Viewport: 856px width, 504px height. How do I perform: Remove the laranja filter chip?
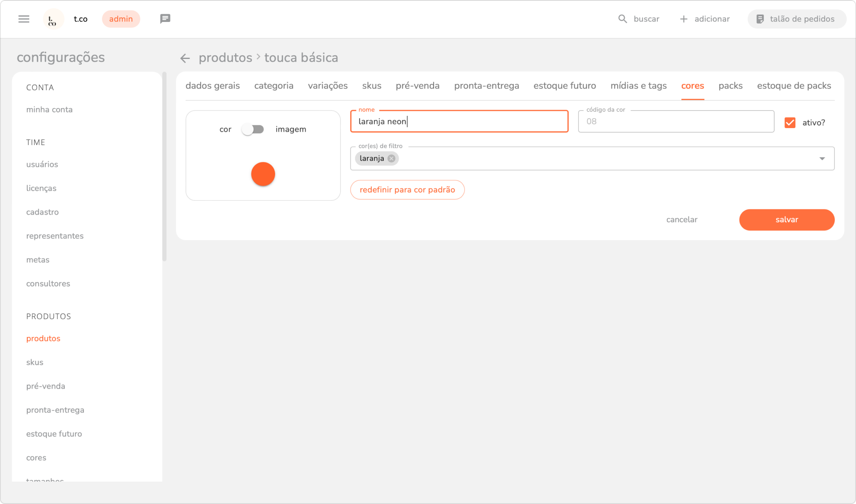[391, 159]
